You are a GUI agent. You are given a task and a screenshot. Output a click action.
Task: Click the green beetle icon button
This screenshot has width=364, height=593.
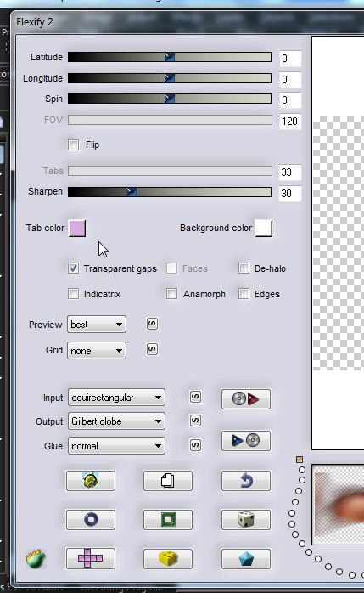tap(91, 481)
